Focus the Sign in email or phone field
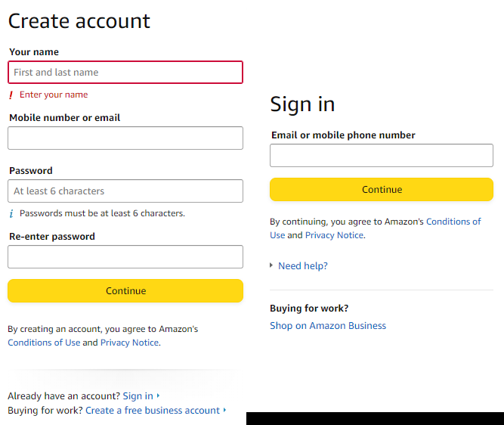The width and height of the screenshot is (504, 425). 381,156
